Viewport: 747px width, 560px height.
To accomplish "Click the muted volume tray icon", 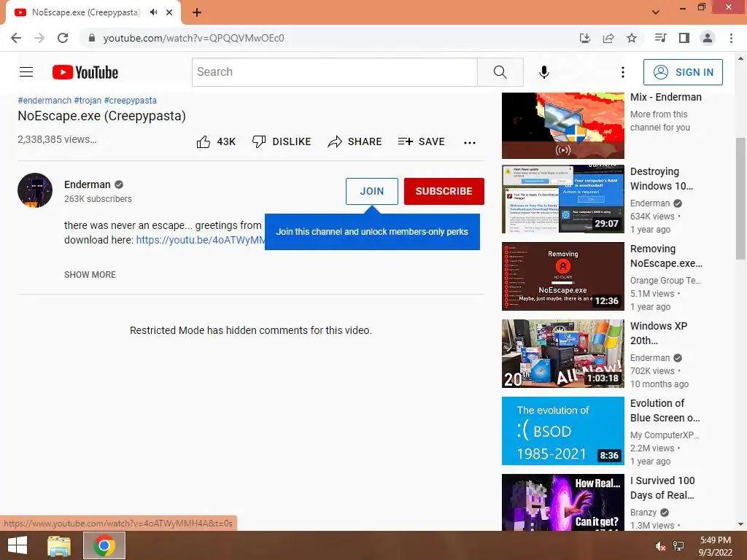I will [x=660, y=546].
